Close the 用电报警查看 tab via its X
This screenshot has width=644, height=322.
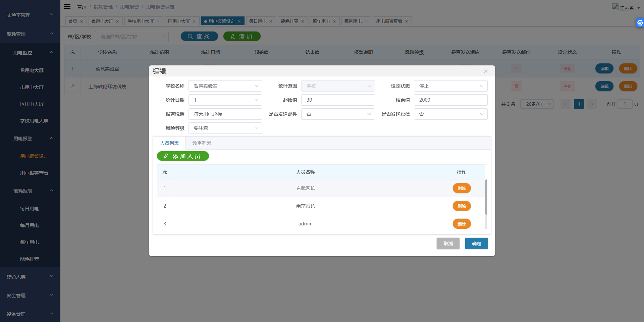(x=407, y=21)
